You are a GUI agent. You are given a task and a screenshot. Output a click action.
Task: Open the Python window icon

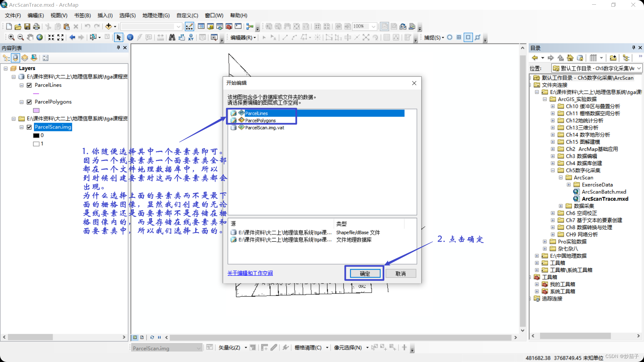coord(238,26)
